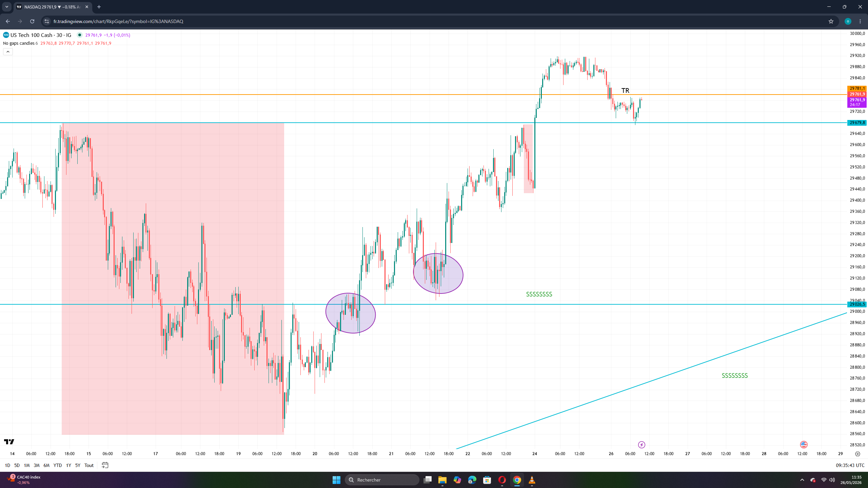
Task: Set 3M time range
Action: point(37,465)
